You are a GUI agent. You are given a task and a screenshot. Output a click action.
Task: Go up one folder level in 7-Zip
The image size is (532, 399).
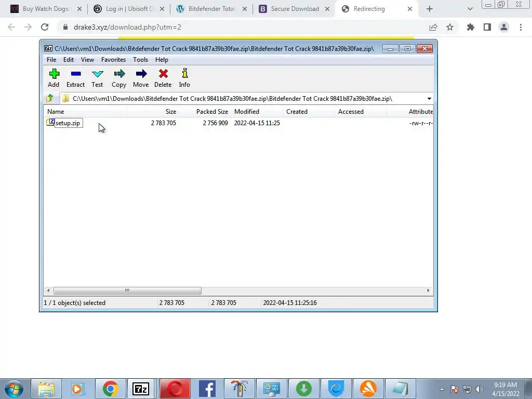click(50, 98)
